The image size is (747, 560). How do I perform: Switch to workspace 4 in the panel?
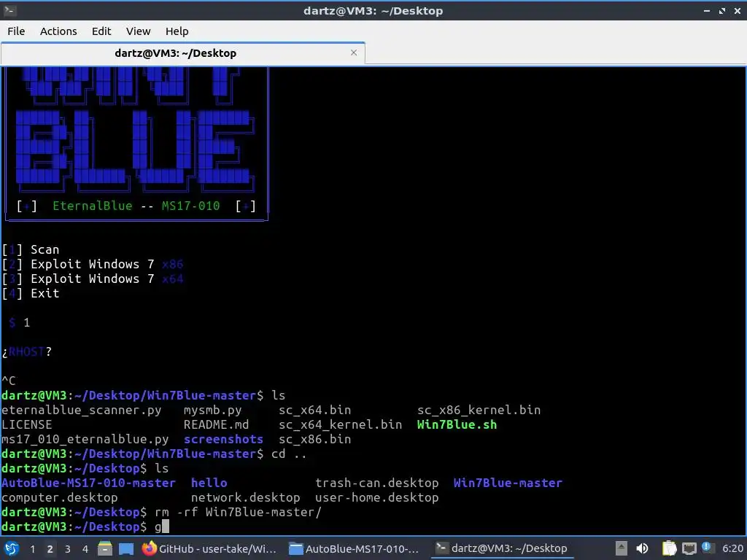coord(85,549)
